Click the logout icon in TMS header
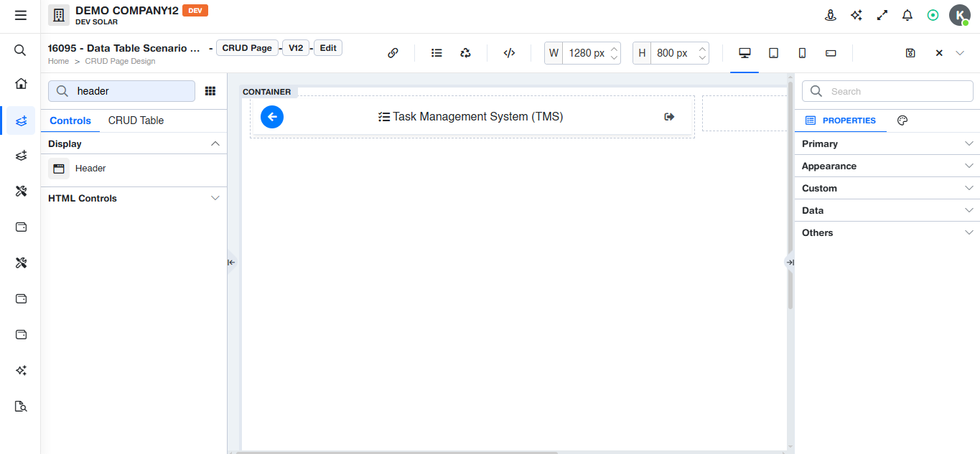Viewport: 980px width, 454px height. [x=669, y=116]
